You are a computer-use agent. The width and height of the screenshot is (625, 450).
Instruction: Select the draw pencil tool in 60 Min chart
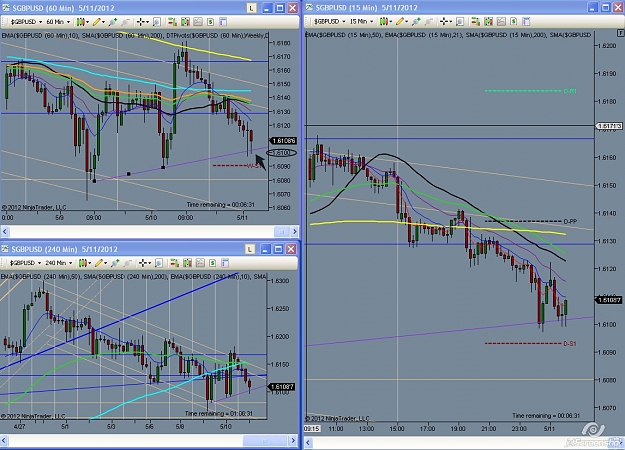pos(98,22)
